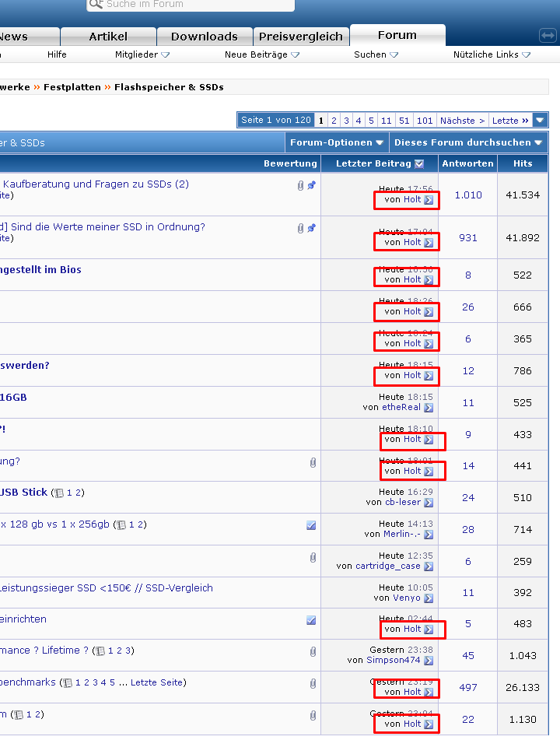This screenshot has height=747, width=560.
Task: Open last post icon beside cb-leser
Action: 429,503
